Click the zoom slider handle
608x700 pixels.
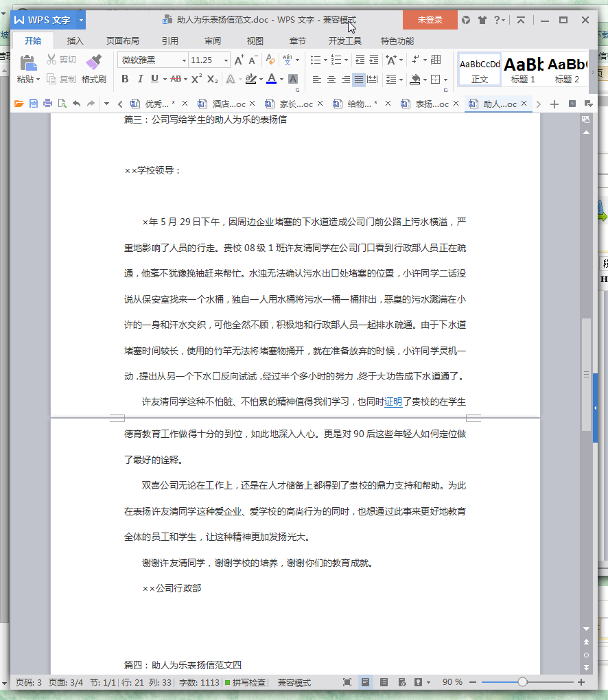[x=522, y=682]
